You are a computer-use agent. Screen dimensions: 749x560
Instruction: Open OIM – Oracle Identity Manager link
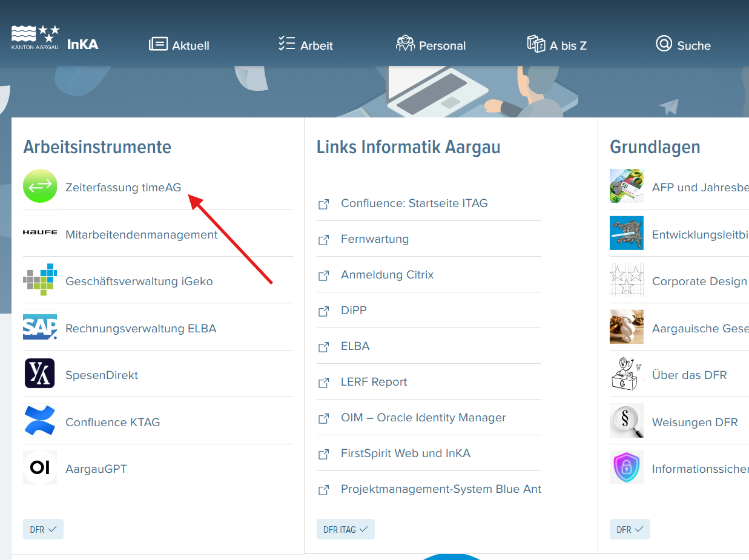423,418
